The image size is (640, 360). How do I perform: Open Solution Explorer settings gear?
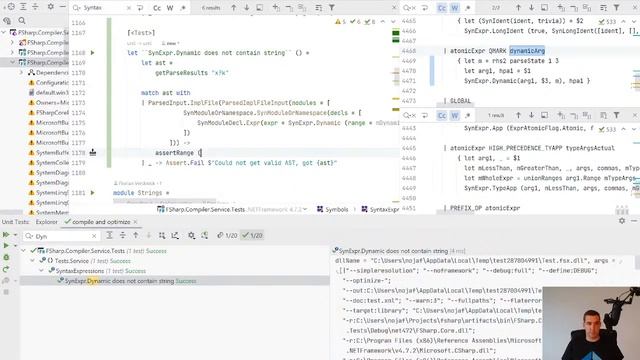click(x=51, y=7)
